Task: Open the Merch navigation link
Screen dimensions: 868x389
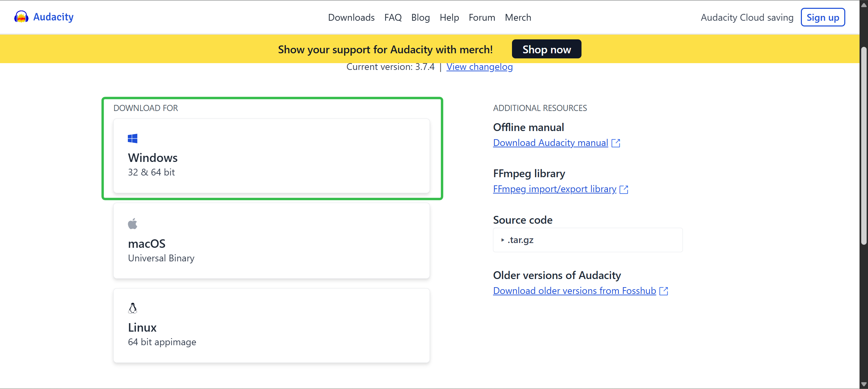Action: (518, 17)
